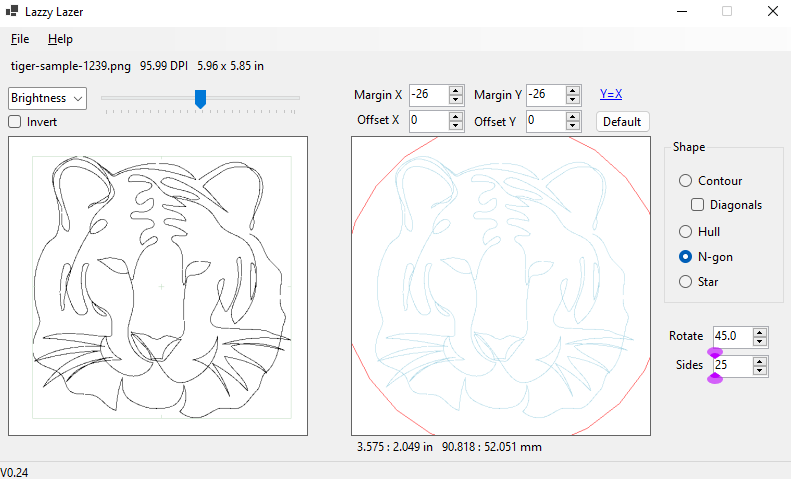Decrease Margin Y with down arrow

573,99
